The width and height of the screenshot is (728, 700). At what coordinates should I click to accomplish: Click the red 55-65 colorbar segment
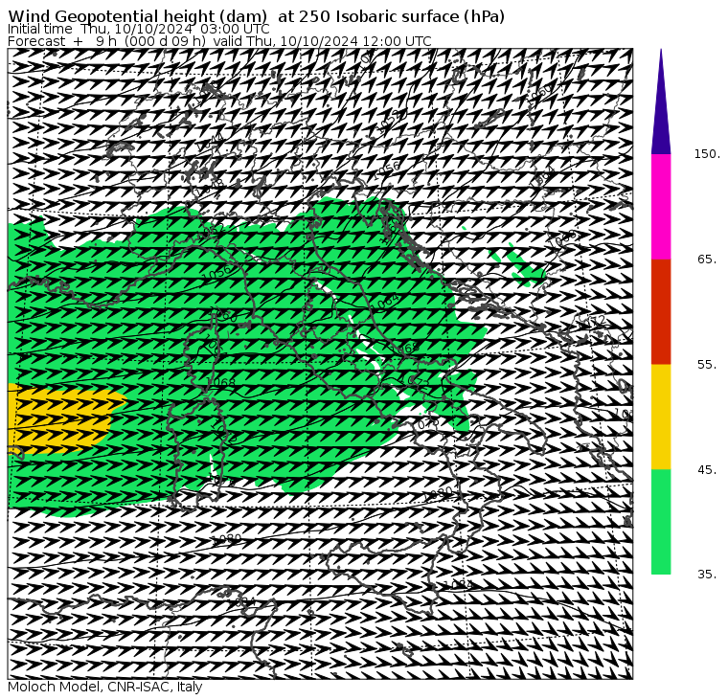[661, 311]
